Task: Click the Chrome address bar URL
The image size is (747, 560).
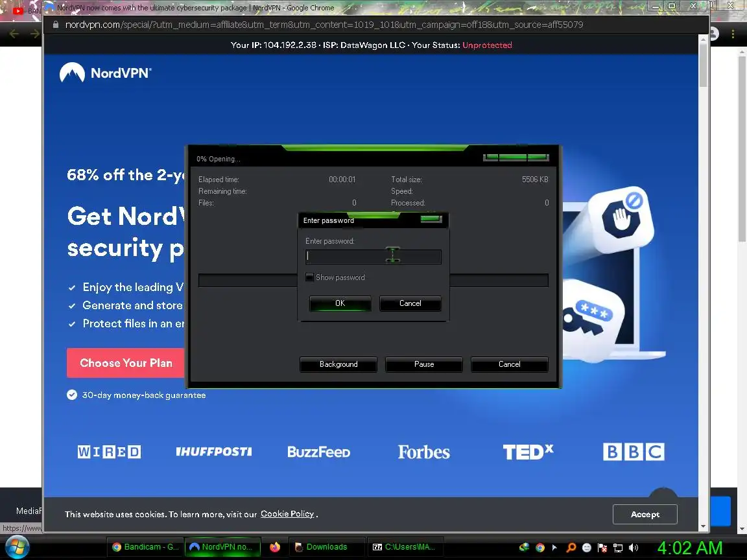Action: (x=324, y=25)
